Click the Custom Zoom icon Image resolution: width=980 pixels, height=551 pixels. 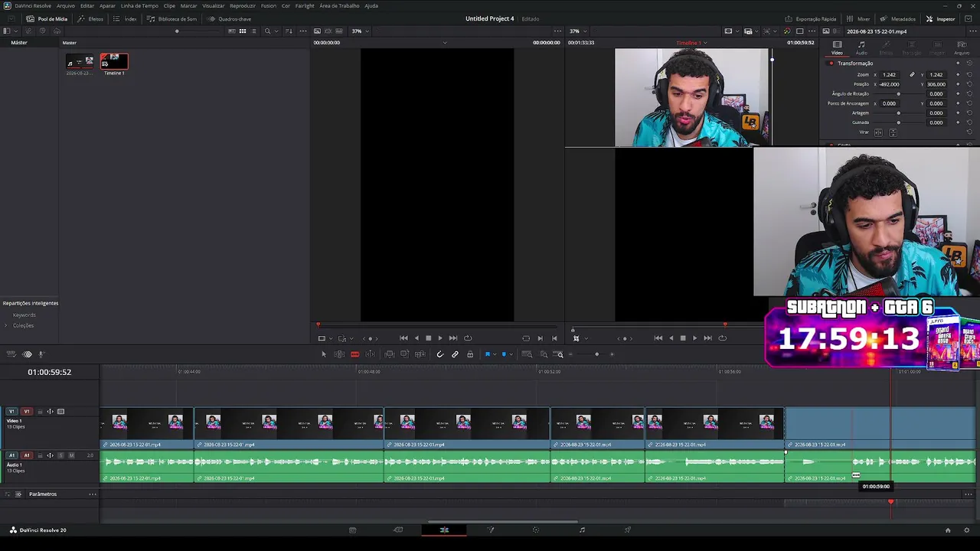[x=560, y=354]
